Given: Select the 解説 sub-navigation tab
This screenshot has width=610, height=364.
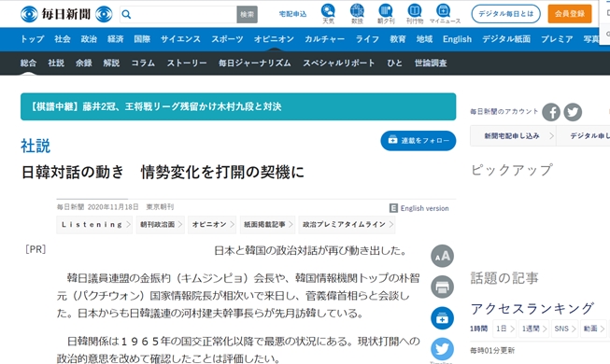Looking at the screenshot, I should point(111,63).
